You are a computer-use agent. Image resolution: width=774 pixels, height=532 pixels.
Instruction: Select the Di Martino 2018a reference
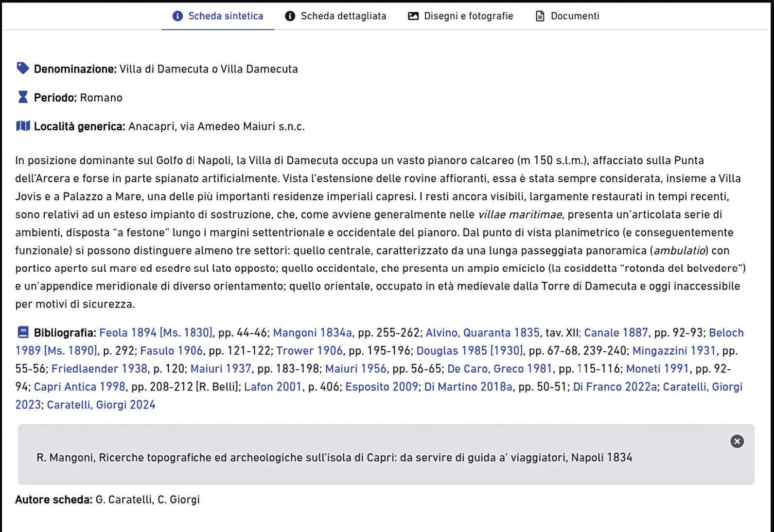pos(468,387)
